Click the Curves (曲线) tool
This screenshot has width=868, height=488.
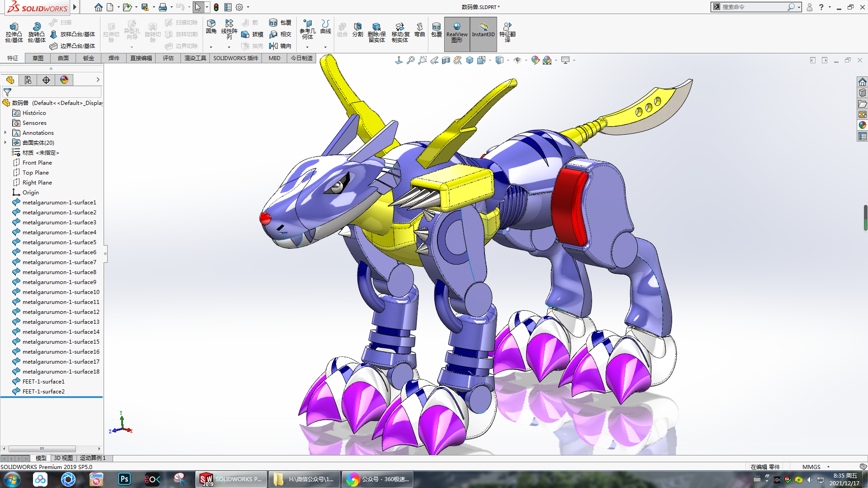click(326, 27)
